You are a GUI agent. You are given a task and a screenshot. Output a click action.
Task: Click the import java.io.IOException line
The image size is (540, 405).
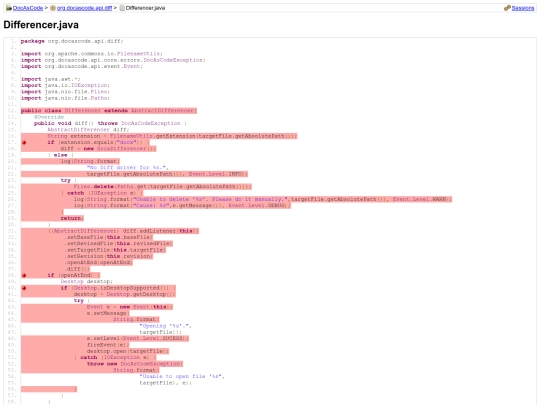(x=65, y=85)
